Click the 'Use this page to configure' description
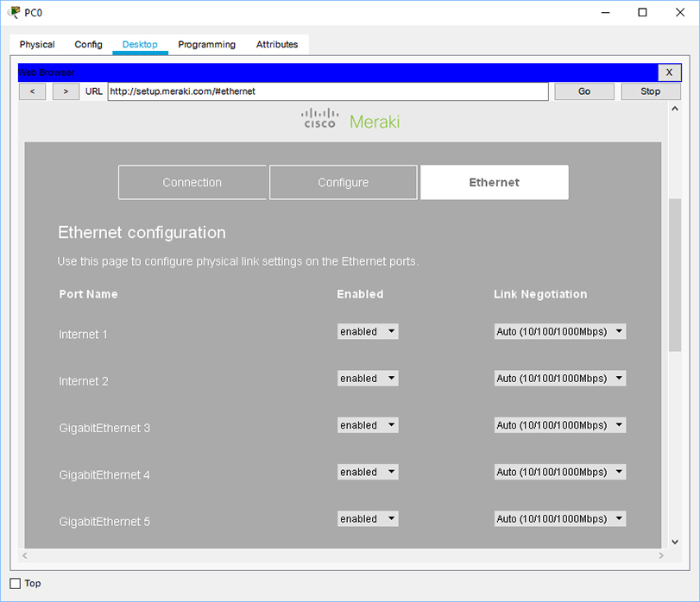Viewport: 700px width, 602px height. 238,261
